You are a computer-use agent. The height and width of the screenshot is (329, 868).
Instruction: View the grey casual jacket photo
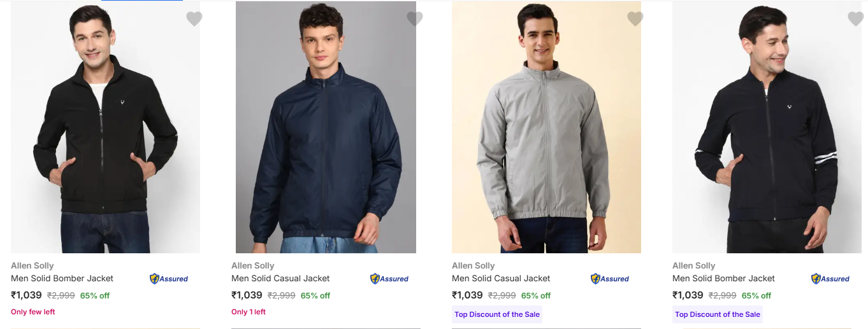click(x=546, y=127)
